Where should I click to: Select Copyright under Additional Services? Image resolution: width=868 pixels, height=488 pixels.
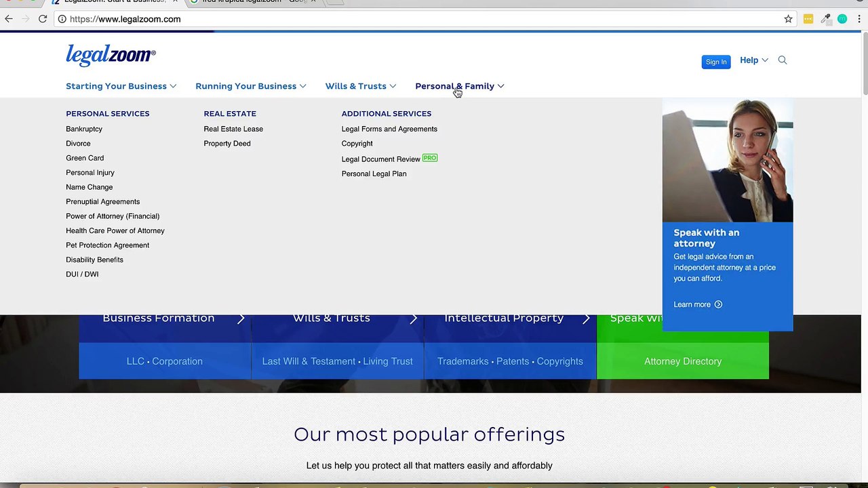(x=357, y=144)
